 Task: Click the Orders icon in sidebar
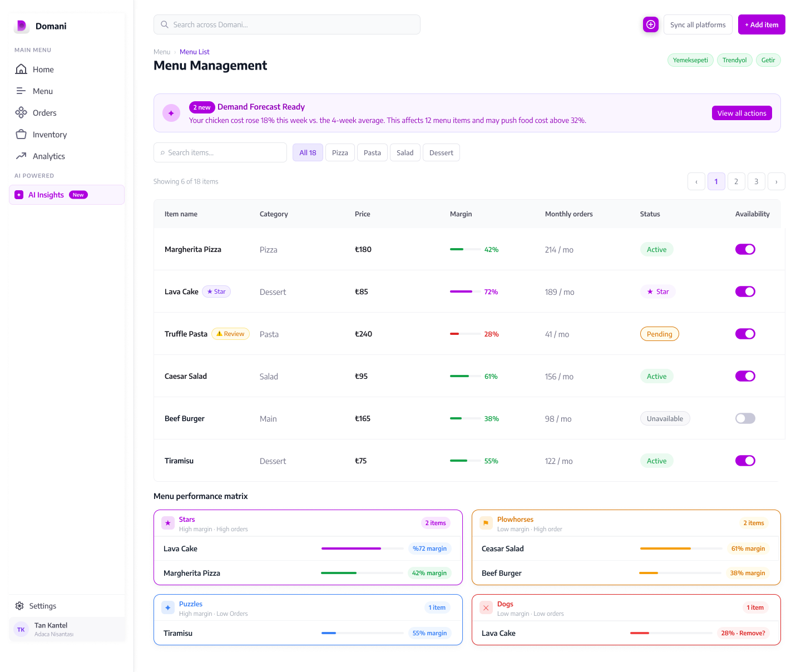point(21,112)
